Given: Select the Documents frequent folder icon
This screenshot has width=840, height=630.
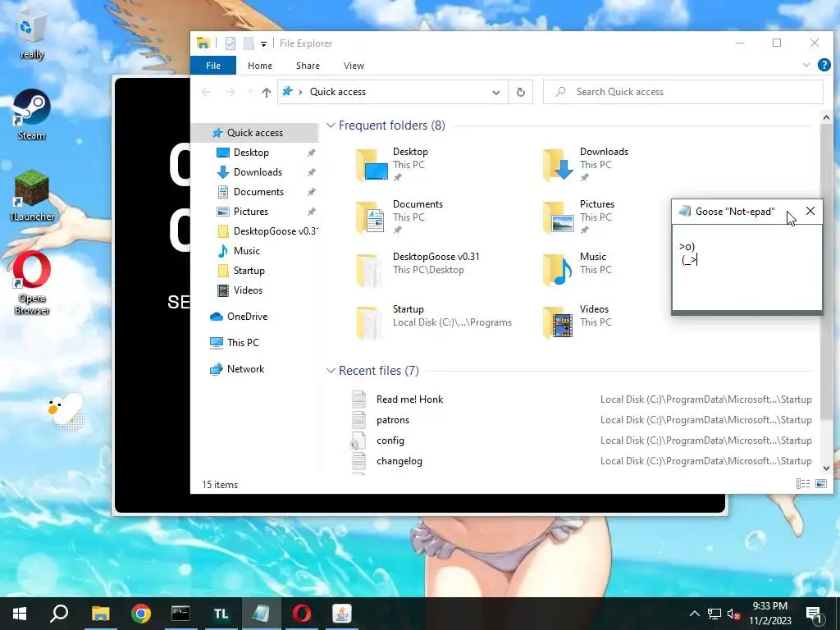Looking at the screenshot, I should (x=372, y=217).
